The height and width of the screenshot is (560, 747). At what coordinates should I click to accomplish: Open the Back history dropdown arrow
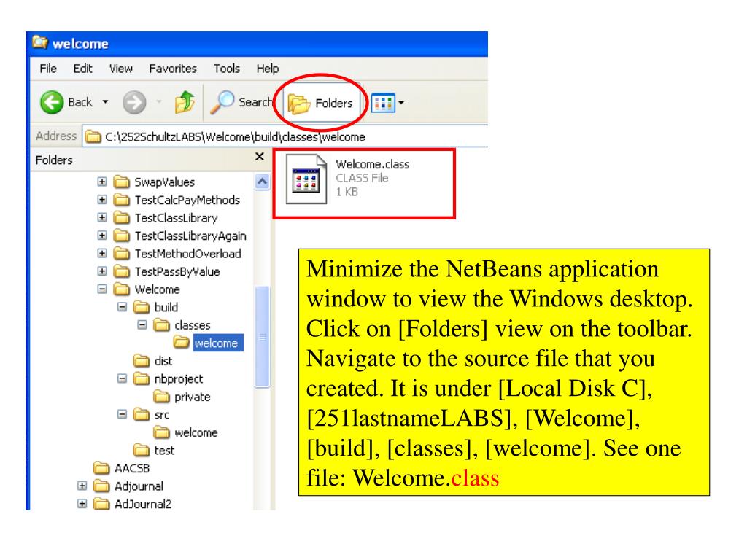(105, 102)
